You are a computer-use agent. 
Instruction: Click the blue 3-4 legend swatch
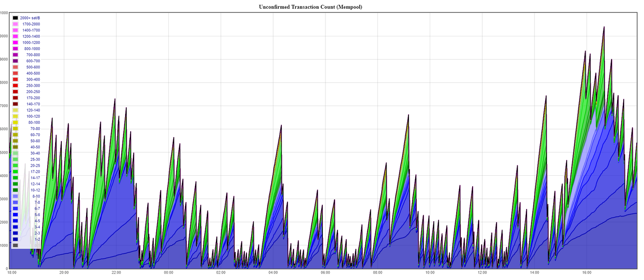click(15, 227)
